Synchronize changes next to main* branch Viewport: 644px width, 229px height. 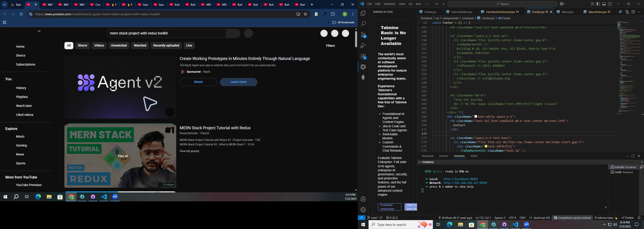pos(381,218)
